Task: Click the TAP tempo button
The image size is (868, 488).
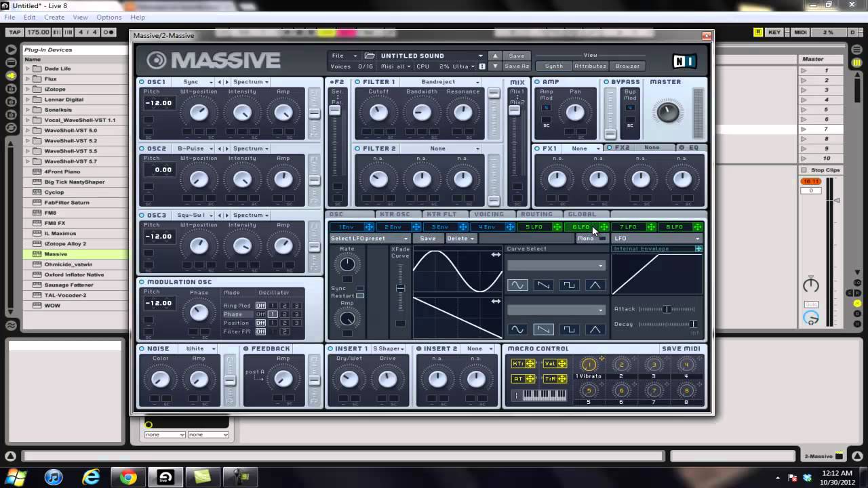Action: [x=16, y=32]
